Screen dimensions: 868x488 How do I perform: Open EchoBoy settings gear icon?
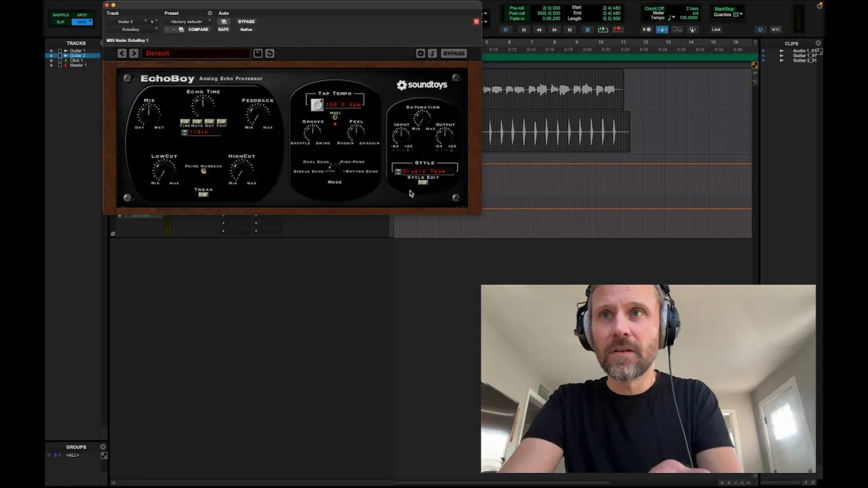point(420,54)
